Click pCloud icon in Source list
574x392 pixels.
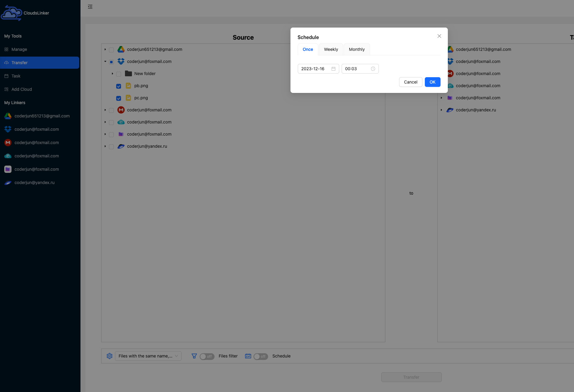coord(121,122)
